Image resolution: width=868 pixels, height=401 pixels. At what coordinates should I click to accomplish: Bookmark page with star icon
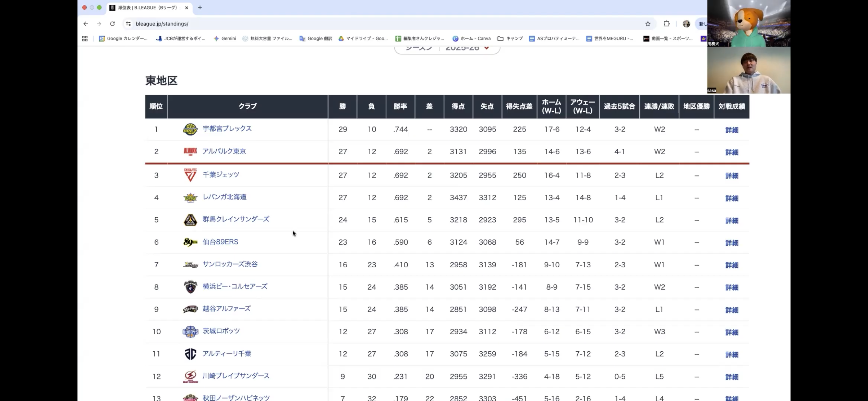coord(648,24)
